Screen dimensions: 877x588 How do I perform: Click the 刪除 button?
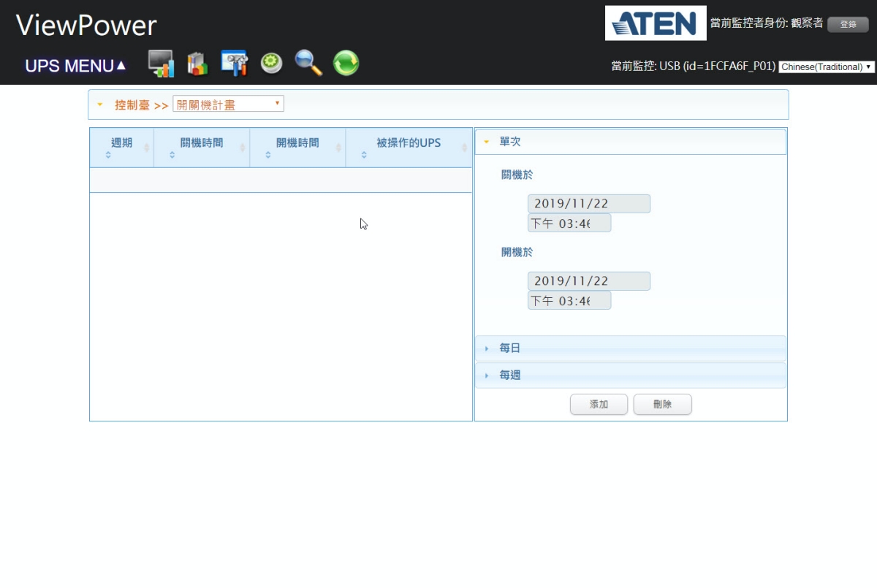[x=662, y=405]
